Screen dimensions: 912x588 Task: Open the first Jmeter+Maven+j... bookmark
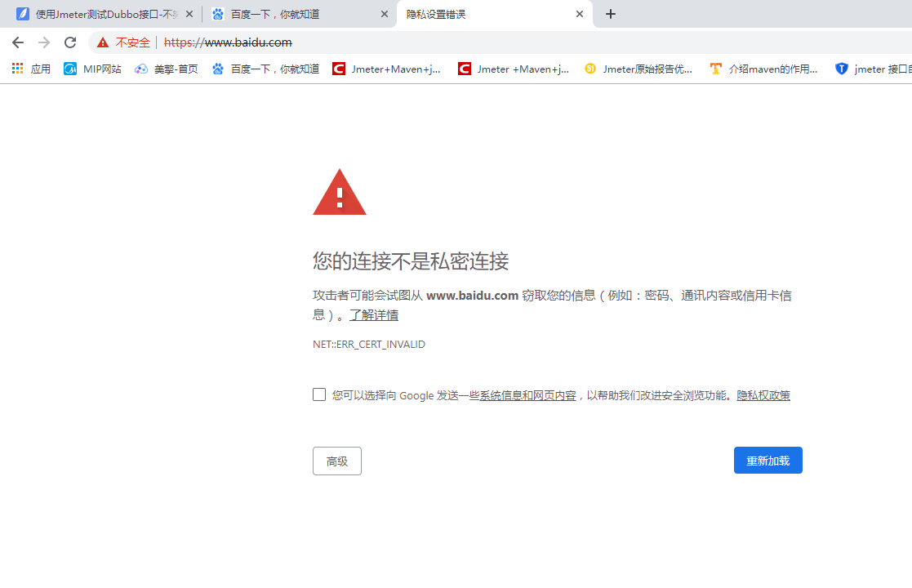pos(386,69)
